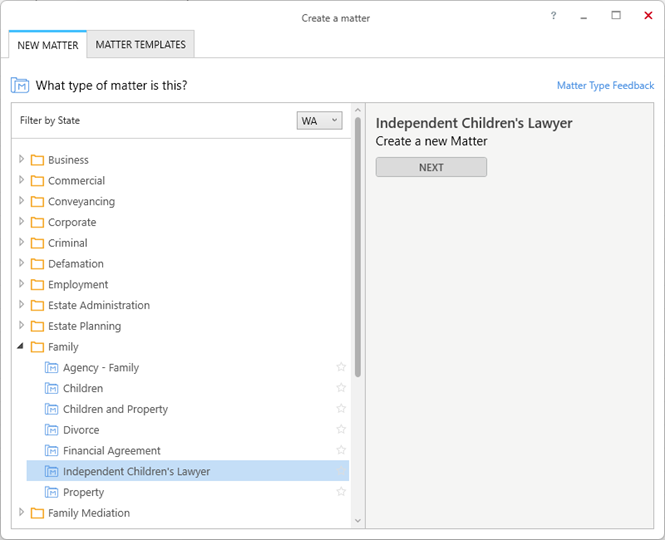Click the Divorce matter type icon

(52, 430)
